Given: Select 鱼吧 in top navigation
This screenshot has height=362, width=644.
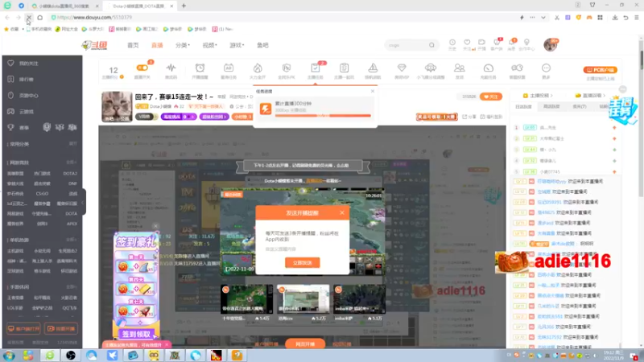Looking at the screenshot, I should [x=263, y=45].
